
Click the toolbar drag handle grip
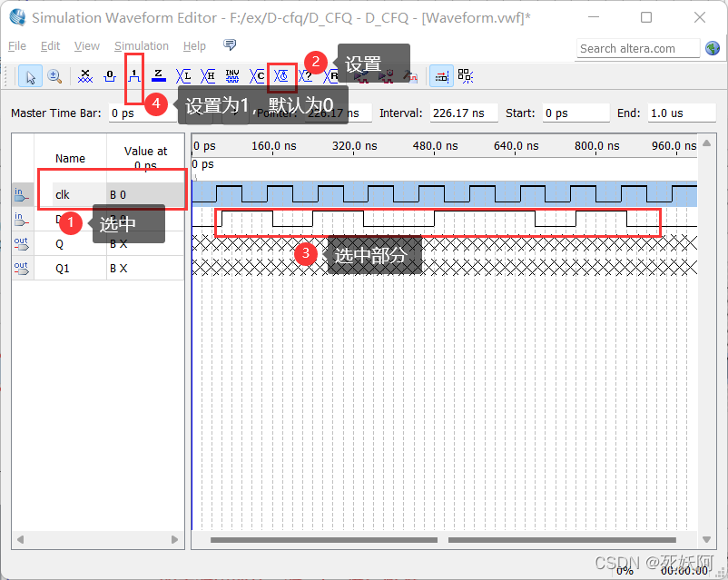click(6, 76)
